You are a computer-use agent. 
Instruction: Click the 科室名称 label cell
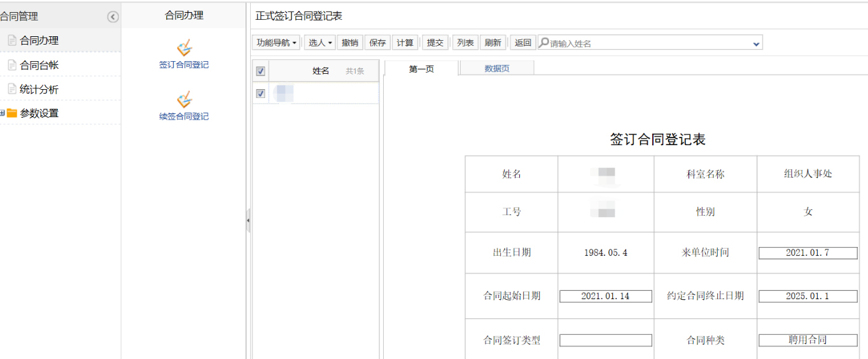coord(705,174)
